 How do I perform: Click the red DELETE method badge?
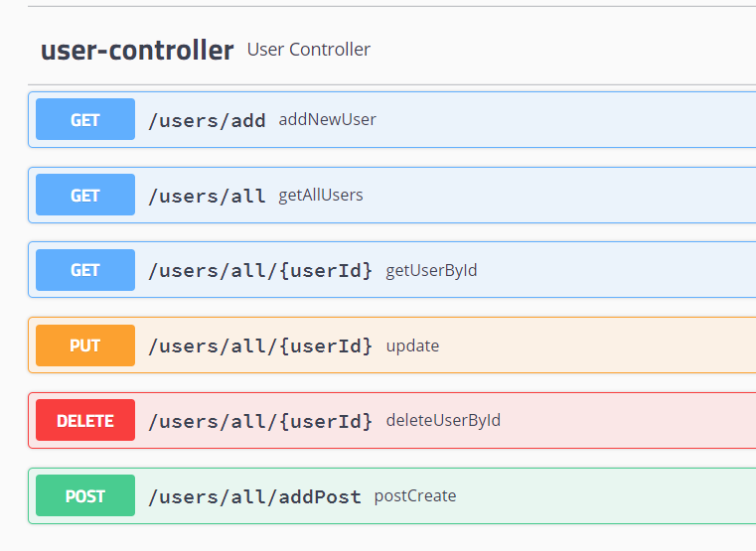85,421
